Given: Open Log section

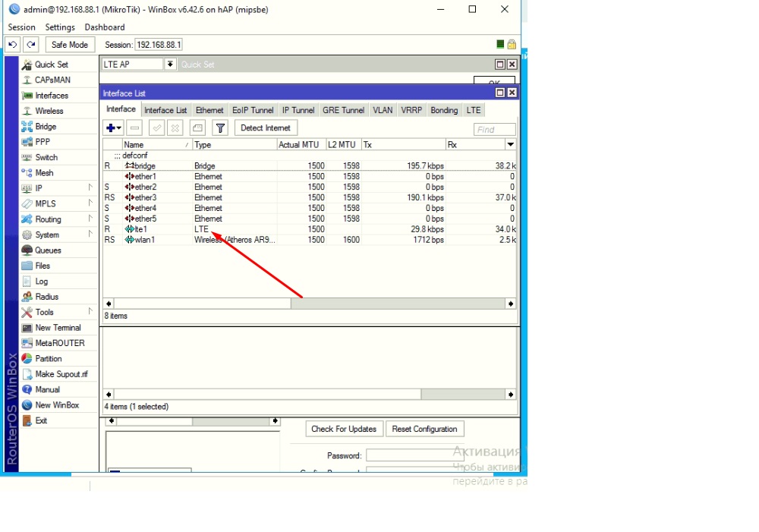Looking at the screenshot, I should pos(41,282).
